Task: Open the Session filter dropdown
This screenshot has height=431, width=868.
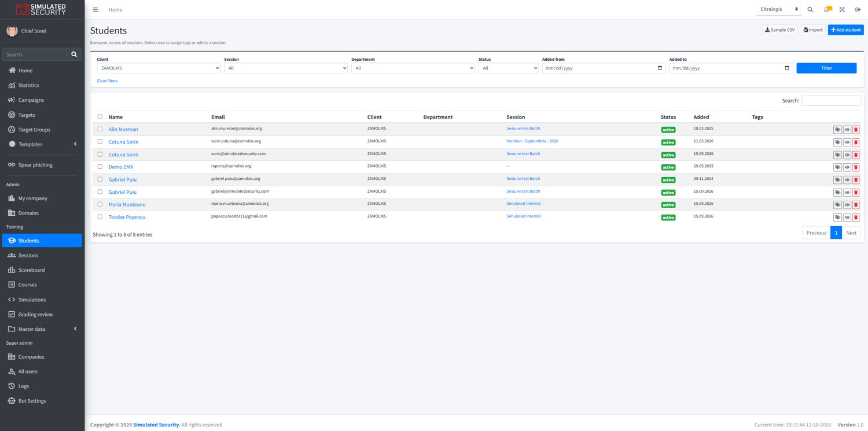Action: coord(286,68)
